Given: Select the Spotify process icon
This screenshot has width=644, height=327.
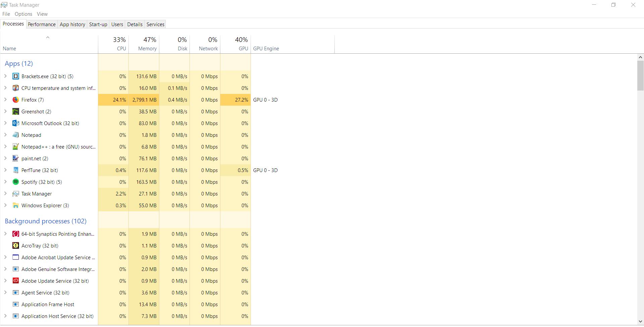Looking at the screenshot, I should 15,182.
